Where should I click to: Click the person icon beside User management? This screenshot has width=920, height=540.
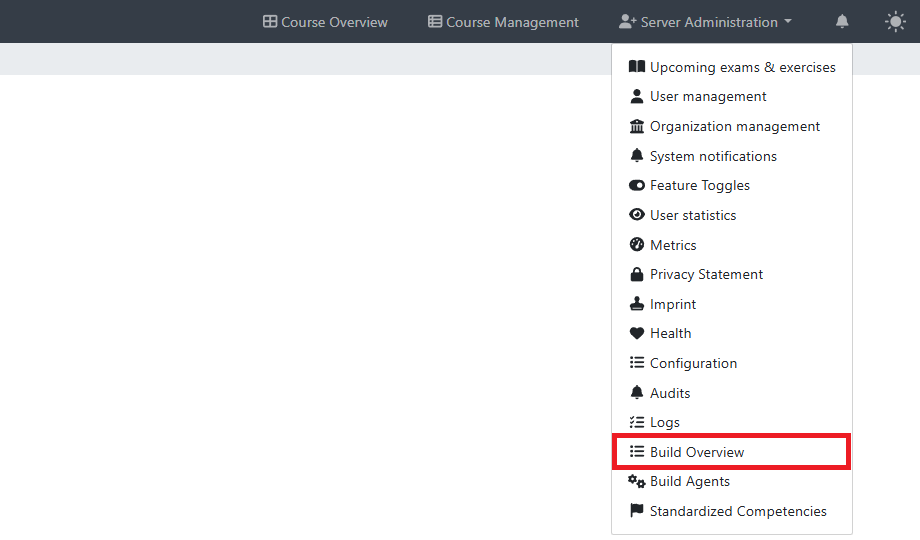[637, 96]
